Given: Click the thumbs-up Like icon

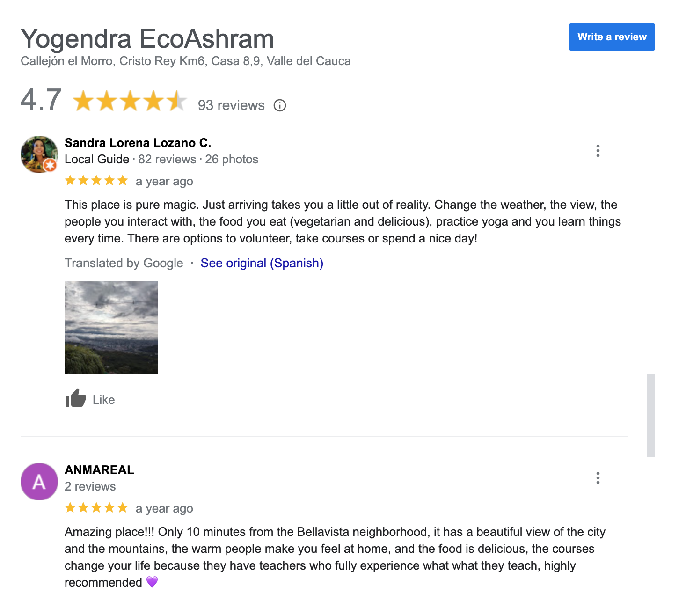Looking at the screenshot, I should pos(75,399).
